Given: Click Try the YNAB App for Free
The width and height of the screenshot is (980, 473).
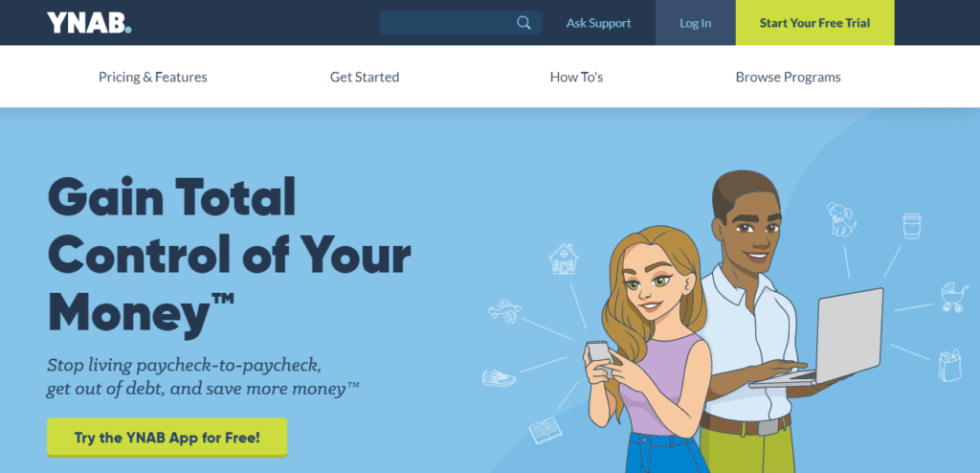Looking at the screenshot, I should tap(167, 438).
